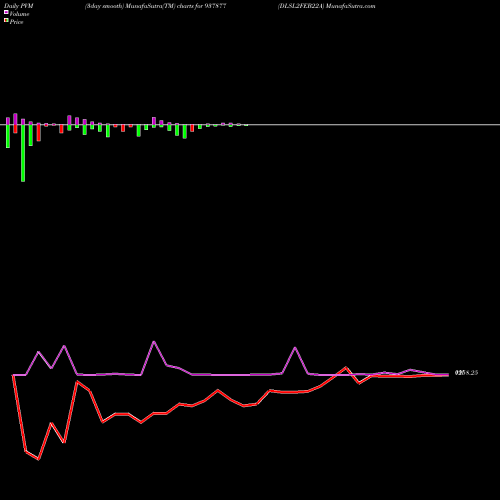
Task: Click the Price legend color swatch
Action: 6,21
